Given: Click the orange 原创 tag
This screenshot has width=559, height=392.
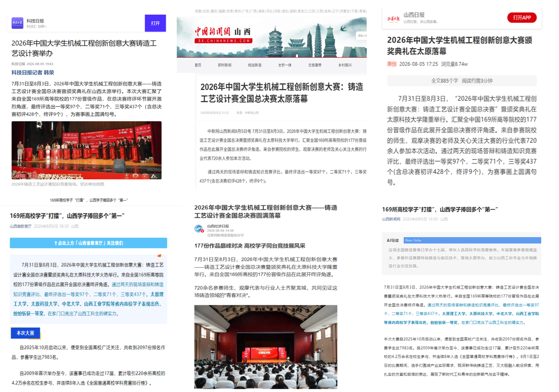Looking at the screenshot, I should (x=391, y=64).
